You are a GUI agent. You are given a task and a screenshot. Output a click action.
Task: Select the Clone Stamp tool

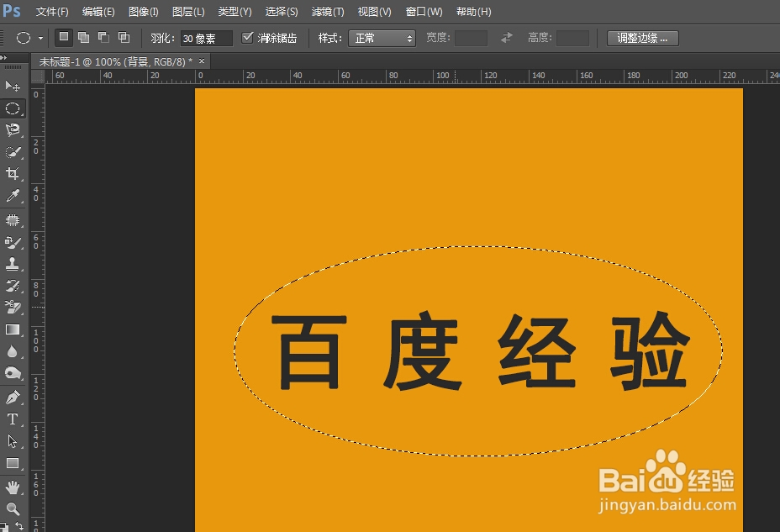point(13,264)
